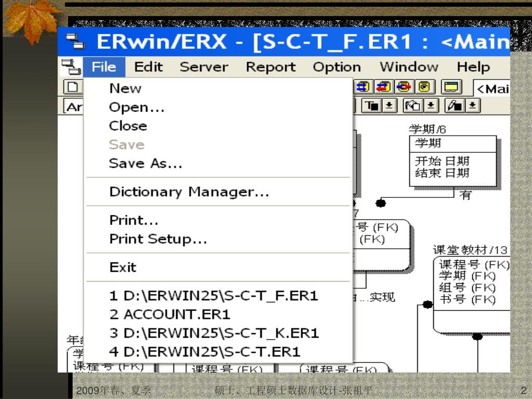Open Dictionary Manager... from the File menu

click(x=218, y=192)
